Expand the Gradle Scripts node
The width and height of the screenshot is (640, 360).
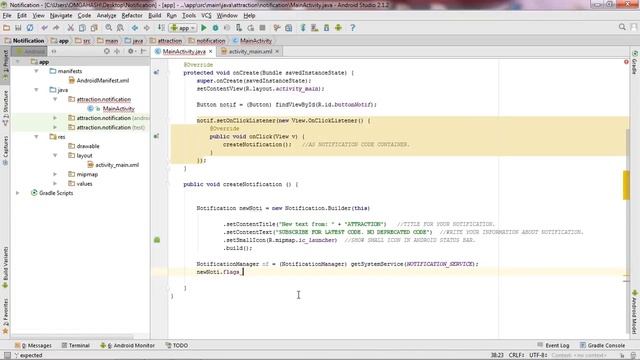pyautogui.click(x=18, y=193)
